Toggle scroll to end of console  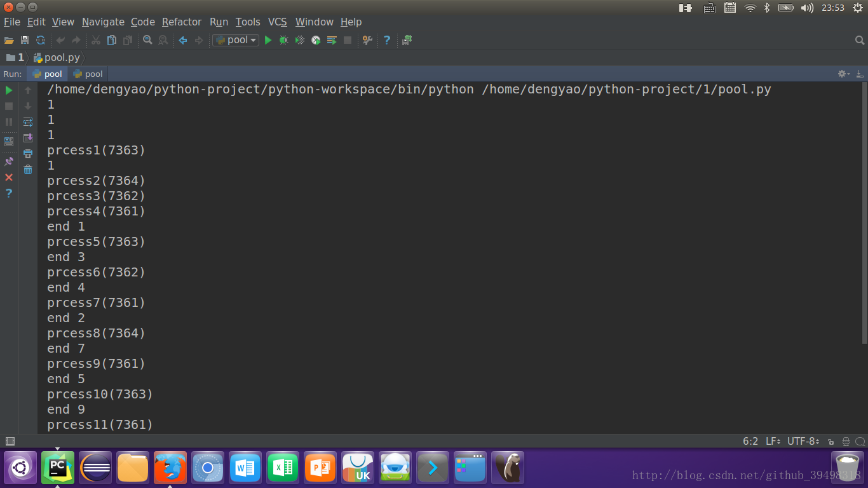coord(28,138)
